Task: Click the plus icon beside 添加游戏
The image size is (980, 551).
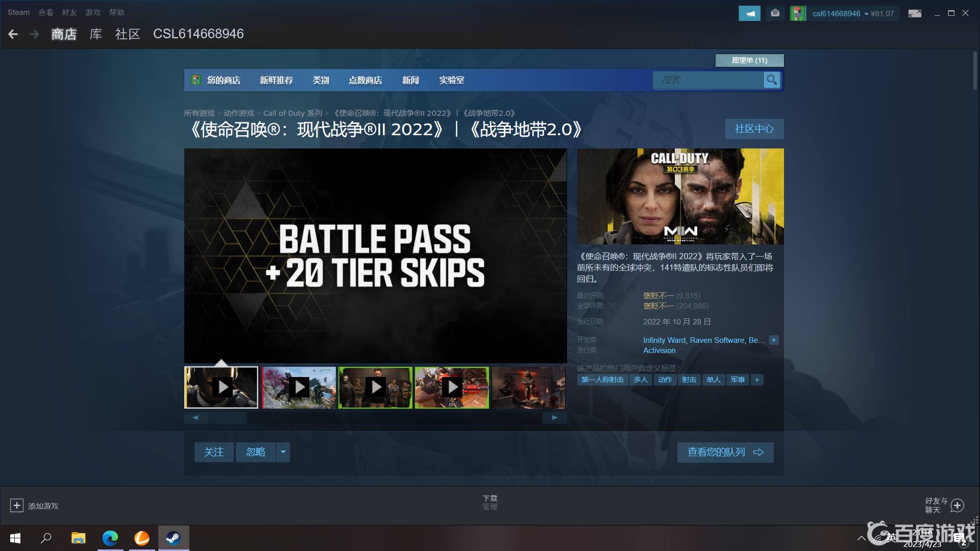Action: pyautogui.click(x=16, y=505)
